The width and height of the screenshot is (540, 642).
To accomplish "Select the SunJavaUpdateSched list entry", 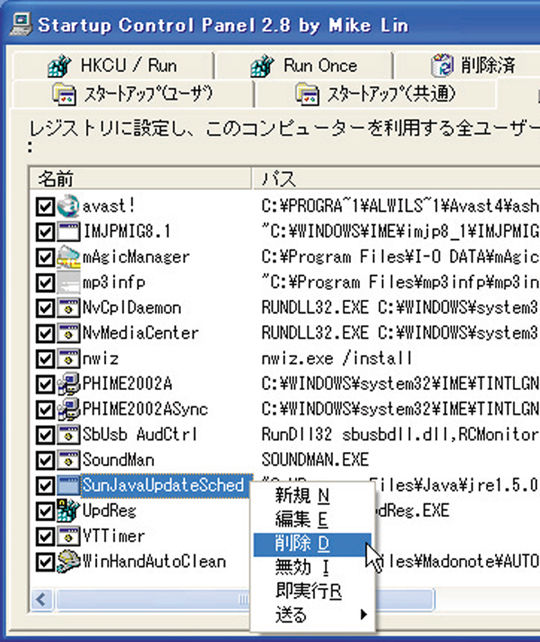I will pos(164,486).
